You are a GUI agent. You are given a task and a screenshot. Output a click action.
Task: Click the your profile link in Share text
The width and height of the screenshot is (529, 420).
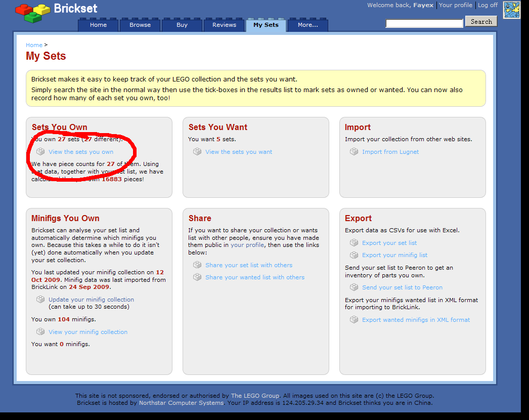pos(247,245)
